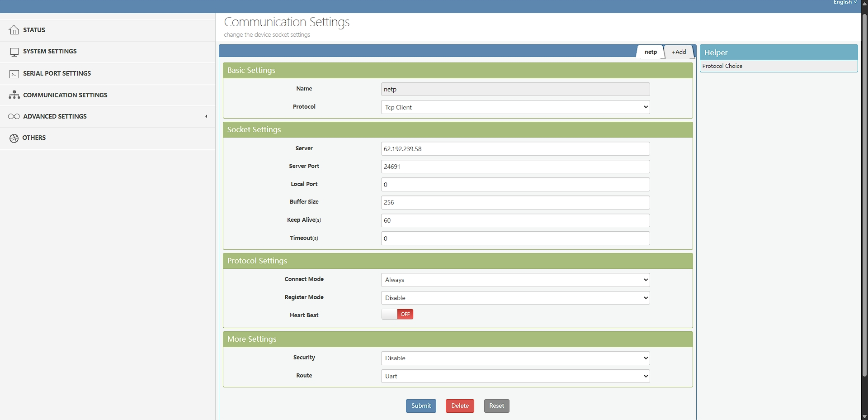Image resolution: width=868 pixels, height=420 pixels.
Task: Open the Route dropdown
Action: pos(515,376)
